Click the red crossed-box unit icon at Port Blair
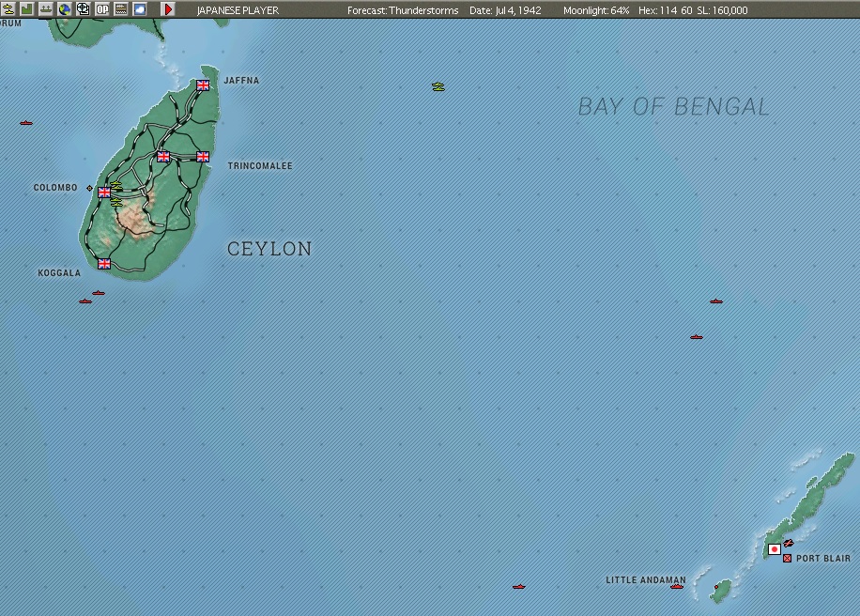Viewport: 860px width, 616px height. tap(787, 558)
